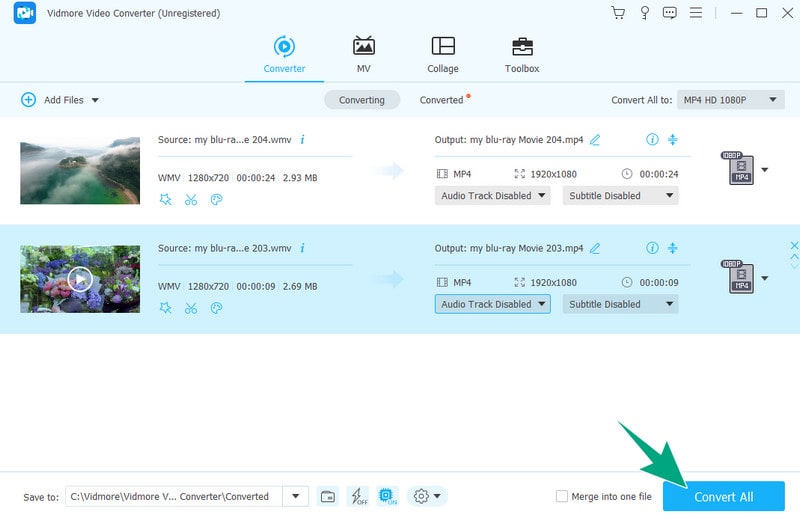Viewport: 800px width, 518px height.
Task: Switch to the Toolbox tab
Action: click(522, 55)
